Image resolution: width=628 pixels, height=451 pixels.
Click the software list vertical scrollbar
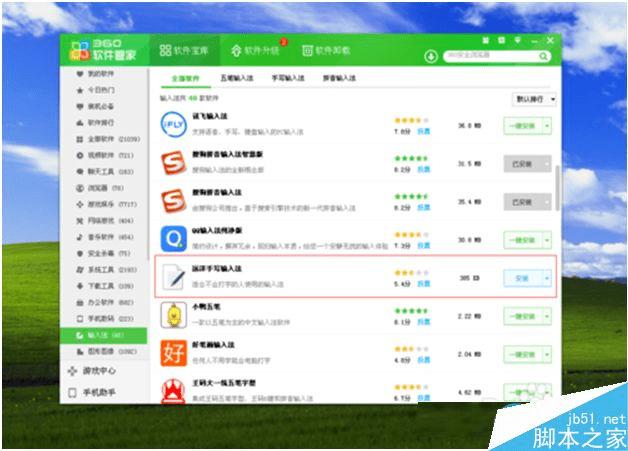click(x=558, y=188)
